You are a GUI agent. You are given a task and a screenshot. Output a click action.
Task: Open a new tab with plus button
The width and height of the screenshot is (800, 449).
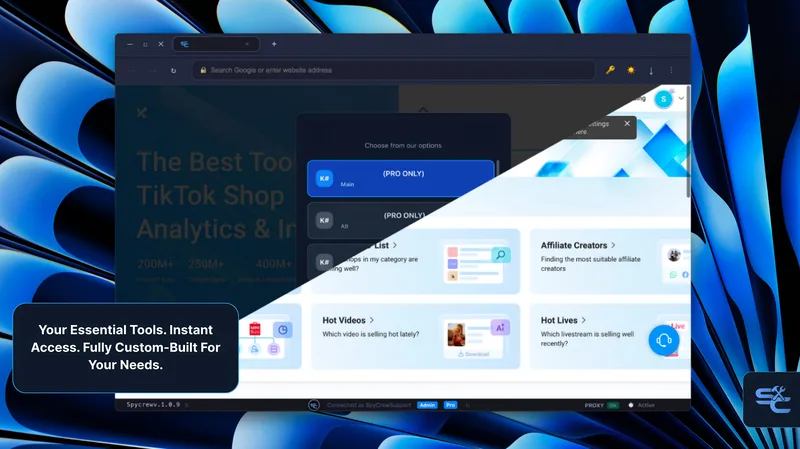pyautogui.click(x=274, y=44)
